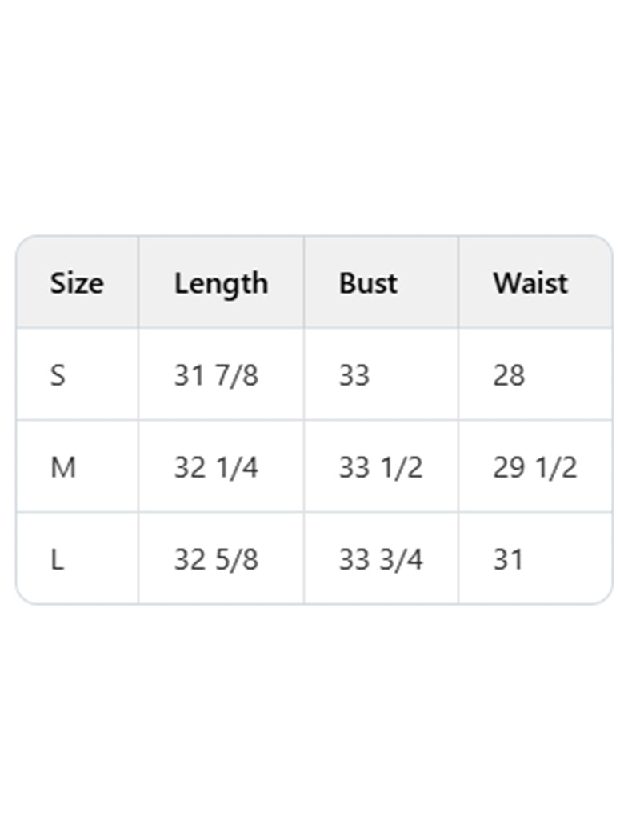
Task: Select bust value 33 1/2 for size M
Action: pos(380,467)
